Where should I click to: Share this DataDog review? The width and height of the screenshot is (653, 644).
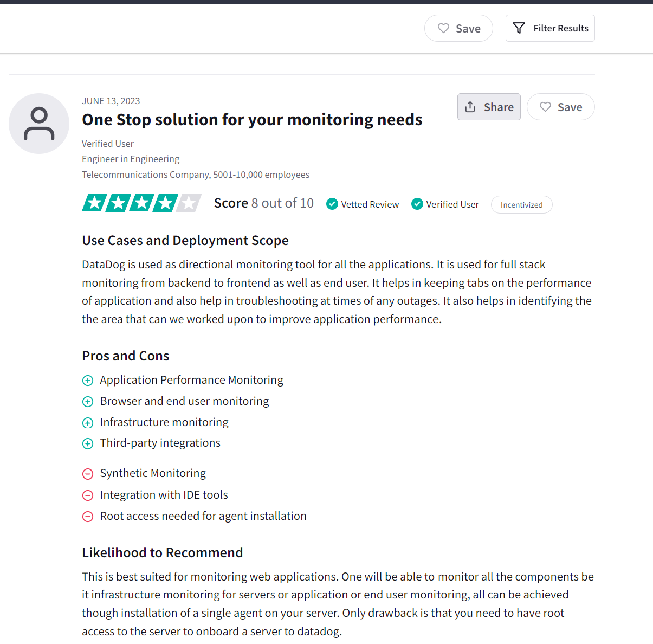pos(489,107)
